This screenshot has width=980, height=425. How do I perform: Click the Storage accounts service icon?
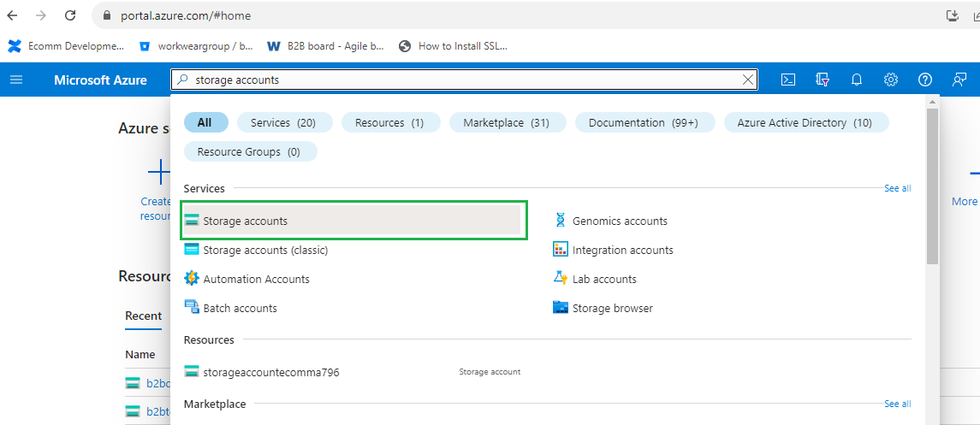(191, 221)
